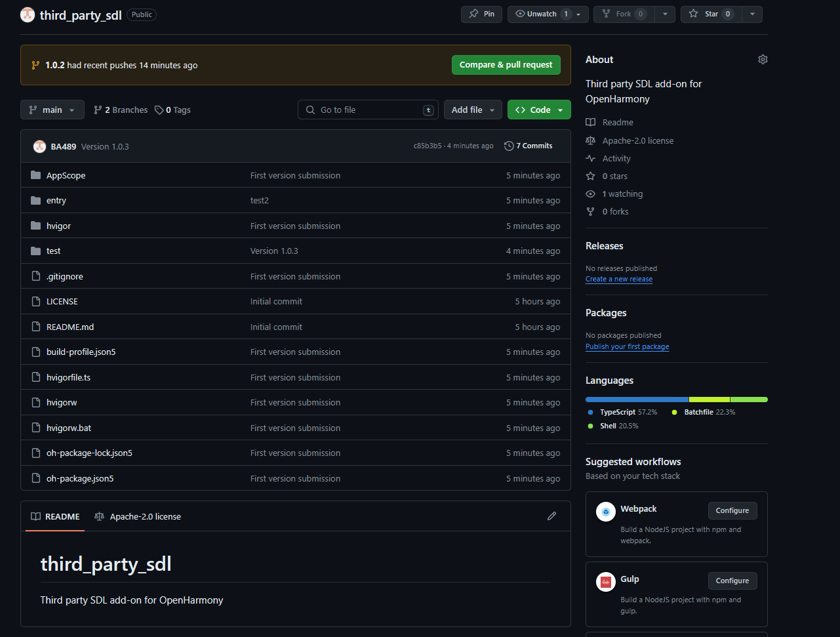Click Batchfile 22.3% language entry
The height and width of the screenshot is (637, 840).
click(x=704, y=412)
